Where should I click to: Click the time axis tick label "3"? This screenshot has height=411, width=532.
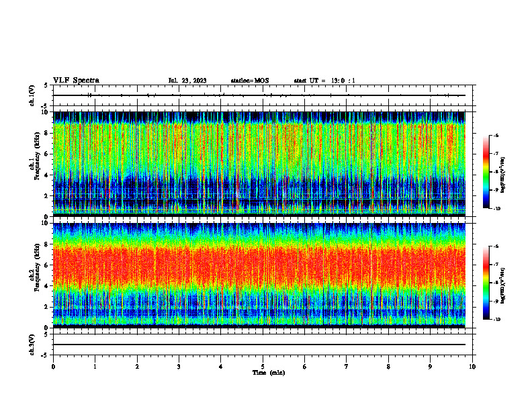pos(179,367)
